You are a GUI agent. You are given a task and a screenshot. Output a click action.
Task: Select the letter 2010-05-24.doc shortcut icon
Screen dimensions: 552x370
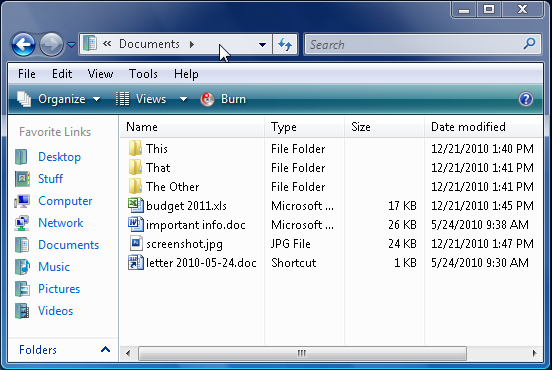pos(136,263)
